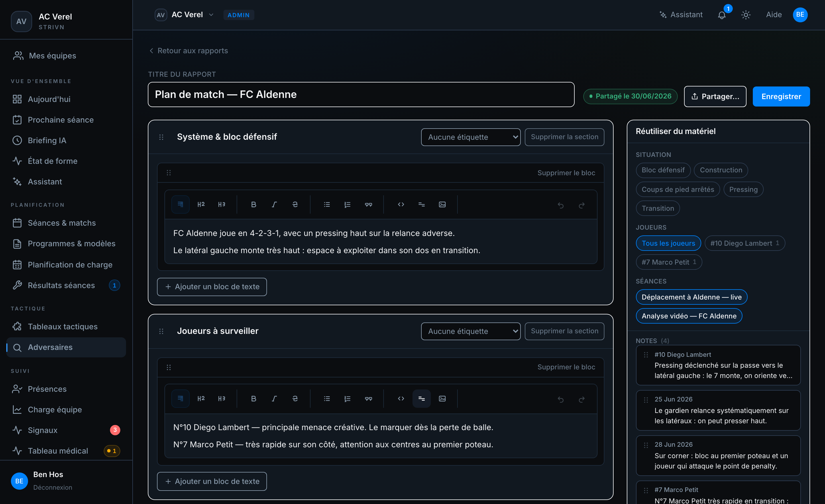Open BE user avatar in top bar
This screenshot has width=825, height=504.
pyautogui.click(x=800, y=15)
